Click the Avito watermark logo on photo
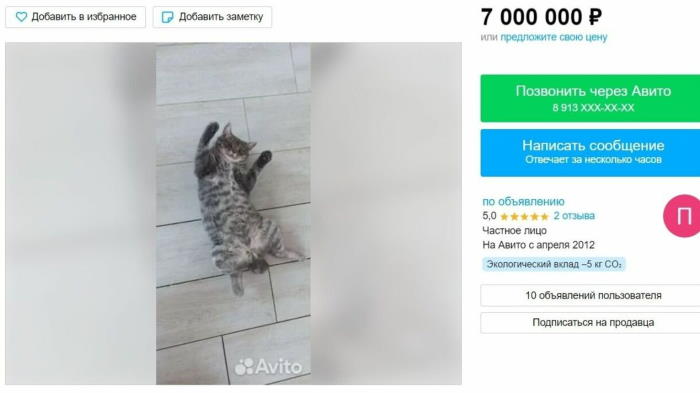The height and width of the screenshot is (393, 700). pos(268,367)
